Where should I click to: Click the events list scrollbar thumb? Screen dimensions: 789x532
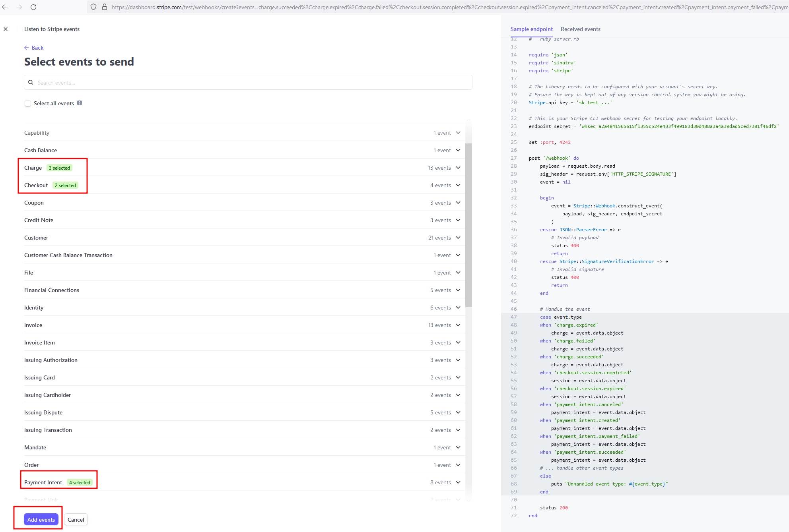tap(468, 225)
